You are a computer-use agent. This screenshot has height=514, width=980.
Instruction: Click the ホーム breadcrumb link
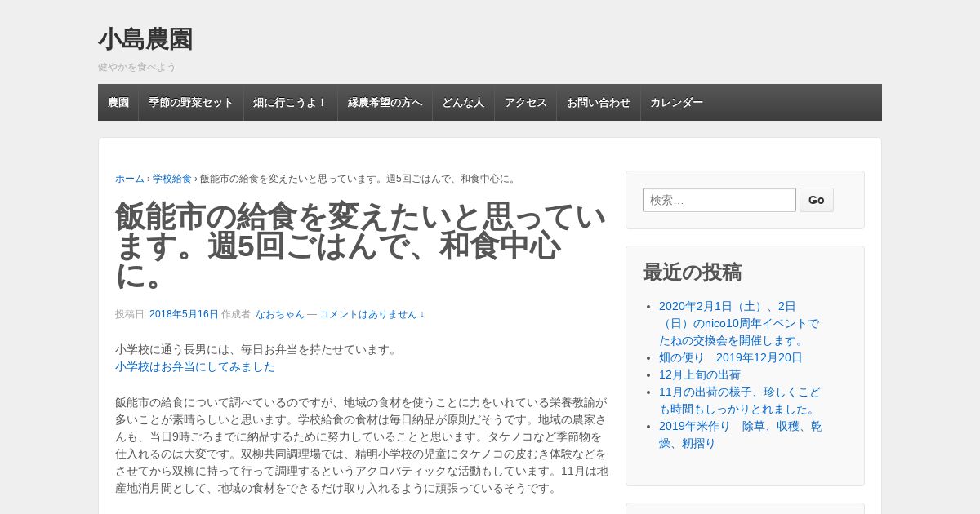(x=130, y=179)
